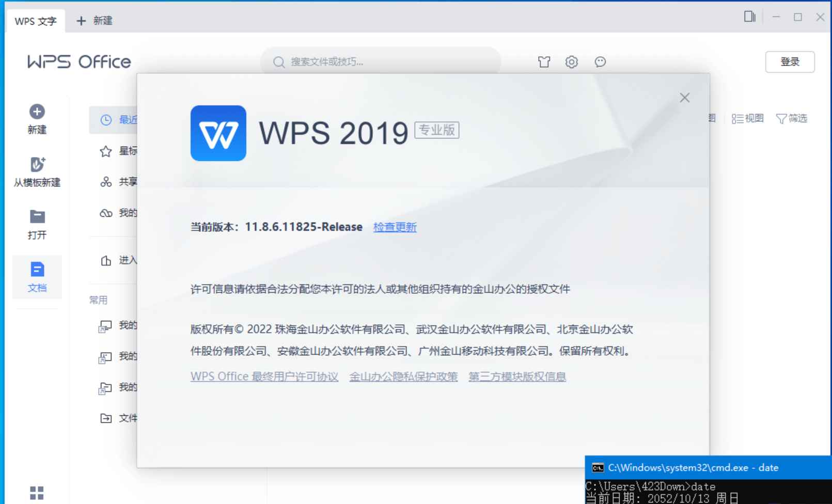Click the 新建 plus icon in sidebar
The height and width of the screenshot is (504, 832).
(36, 111)
